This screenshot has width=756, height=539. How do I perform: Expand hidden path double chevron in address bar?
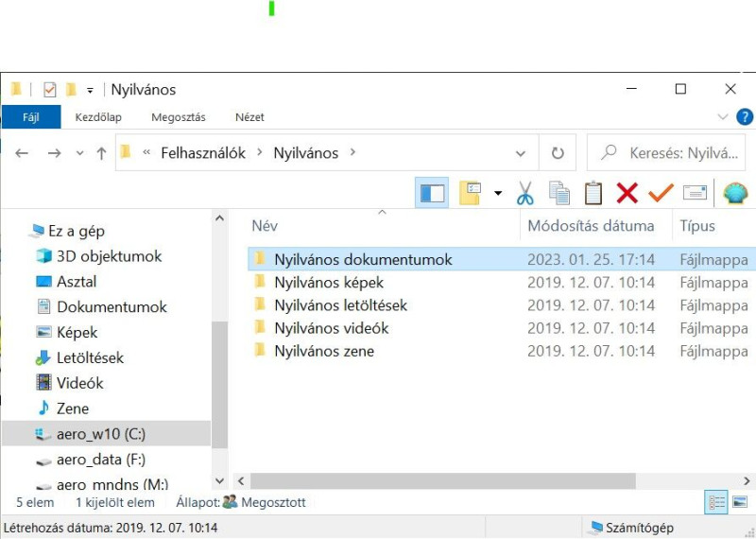[146, 152]
